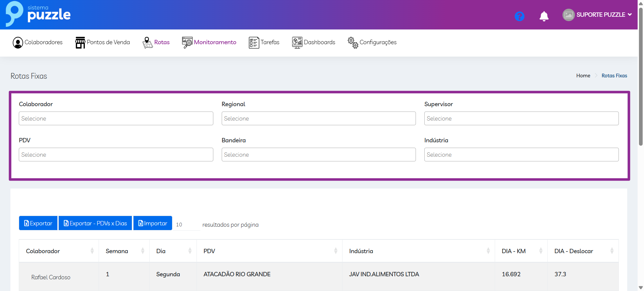Click the results per page field
Image resolution: width=644 pixels, height=291 pixels.
pos(186,224)
